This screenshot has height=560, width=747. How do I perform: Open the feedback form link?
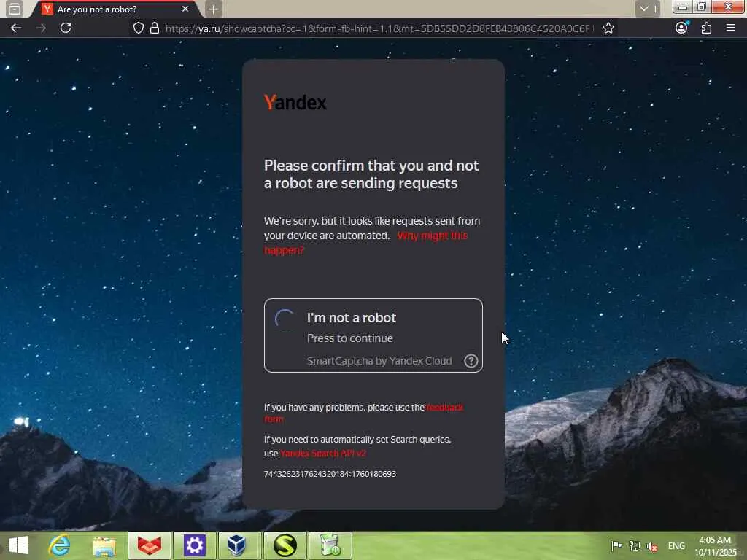363,413
